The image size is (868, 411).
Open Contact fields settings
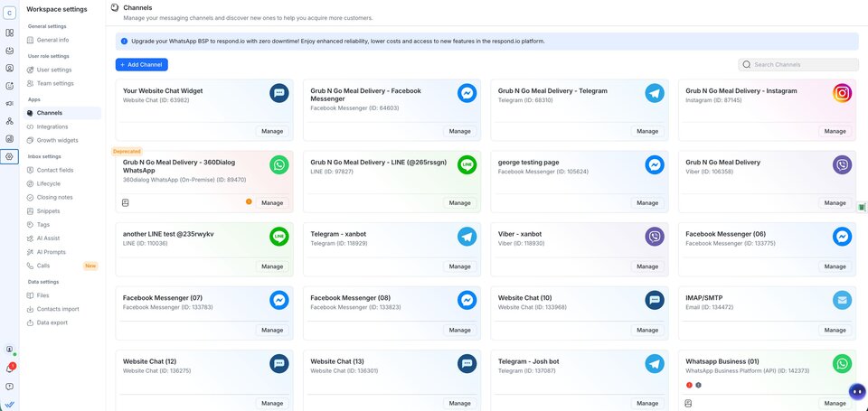62,170
